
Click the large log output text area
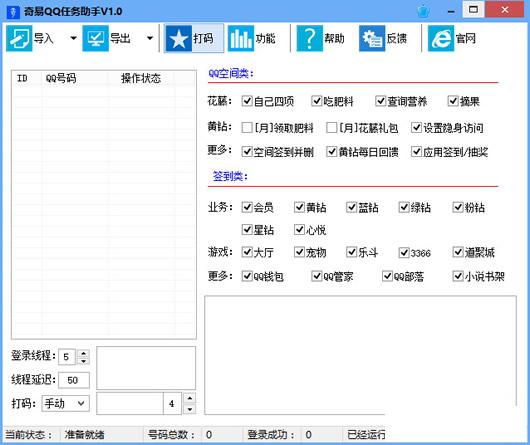click(x=360, y=355)
